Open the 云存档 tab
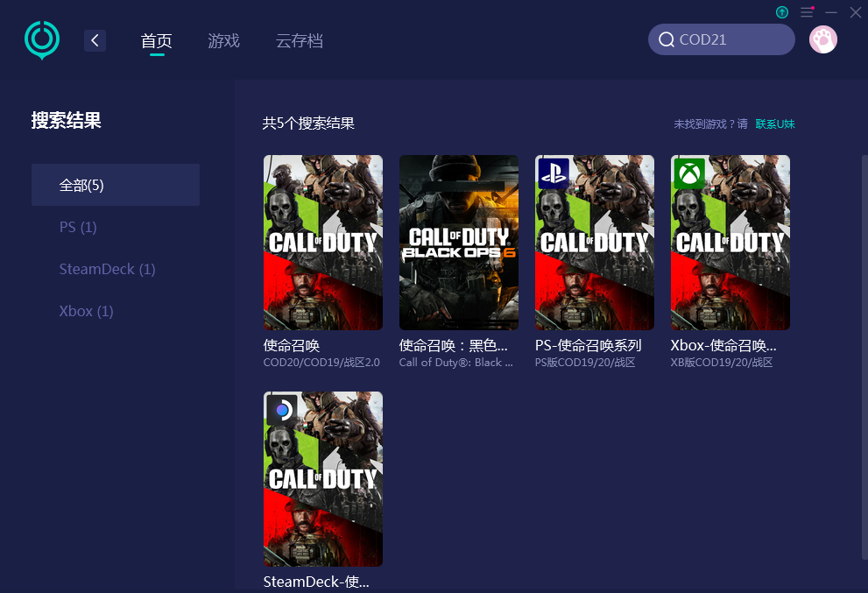Viewport: 868px width, 593px height. click(x=299, y=41)
